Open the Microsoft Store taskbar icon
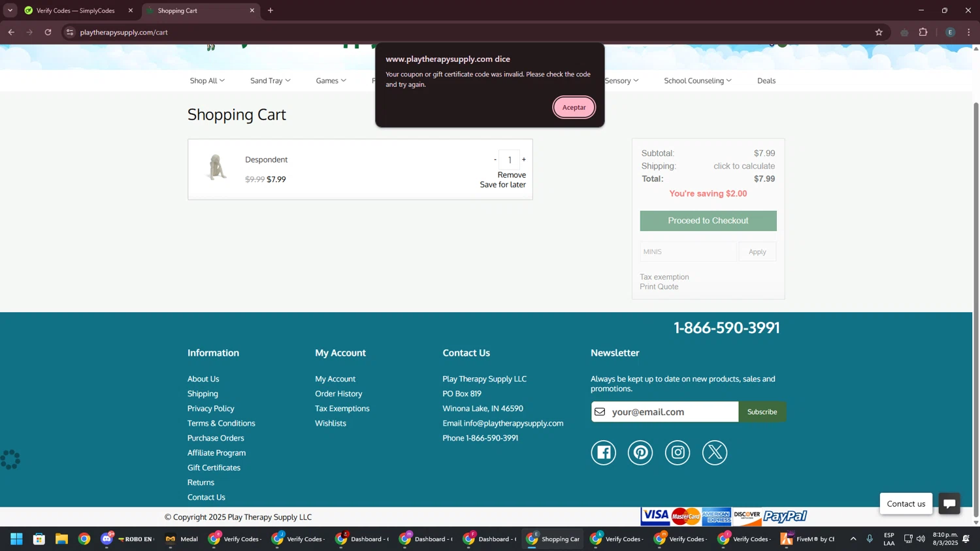980x551 pixels. [x=39, y=539]
